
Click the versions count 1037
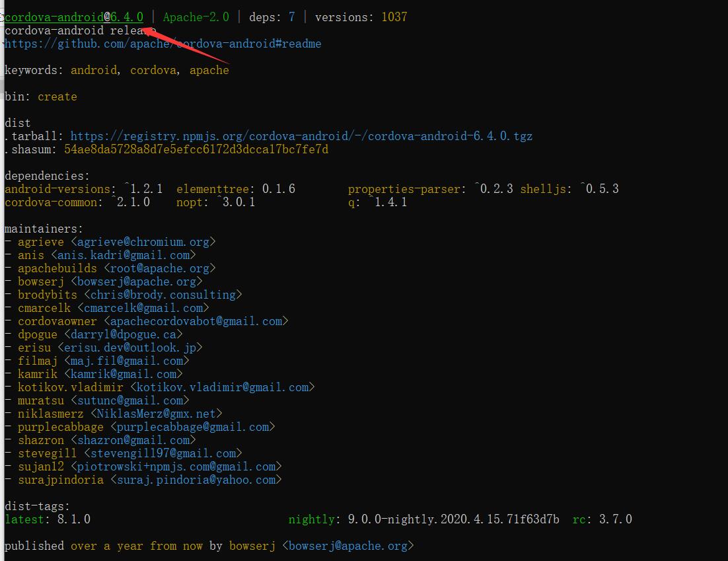394,17
